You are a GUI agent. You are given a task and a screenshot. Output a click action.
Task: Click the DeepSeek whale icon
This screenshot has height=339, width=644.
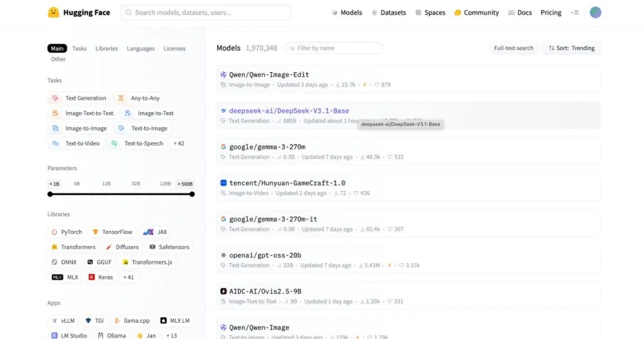coord(224,111)
